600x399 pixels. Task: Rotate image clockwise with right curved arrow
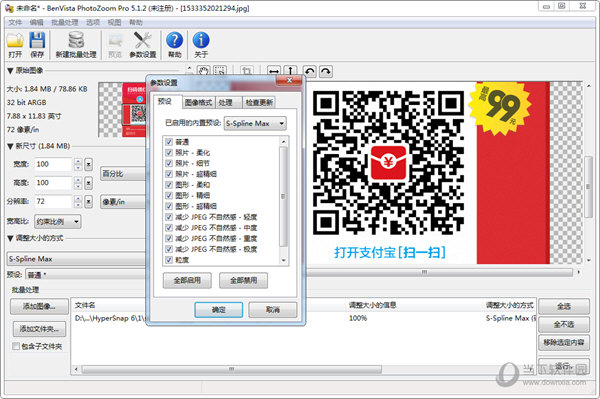point(326,71)
